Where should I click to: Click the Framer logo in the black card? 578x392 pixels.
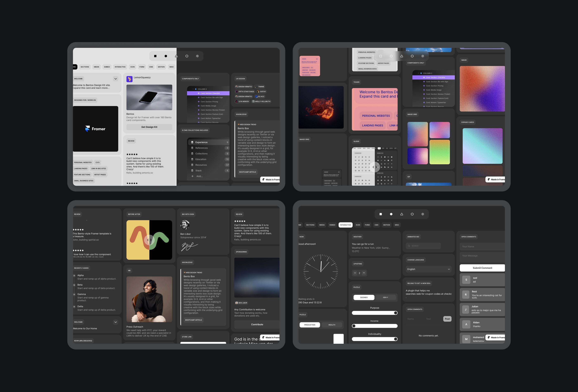(88, 129)
